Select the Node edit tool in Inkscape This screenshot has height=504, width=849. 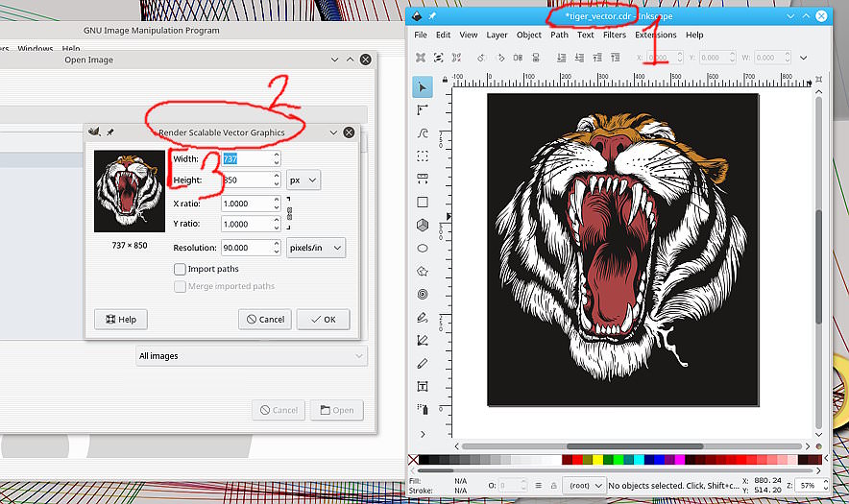coord(423,109)
